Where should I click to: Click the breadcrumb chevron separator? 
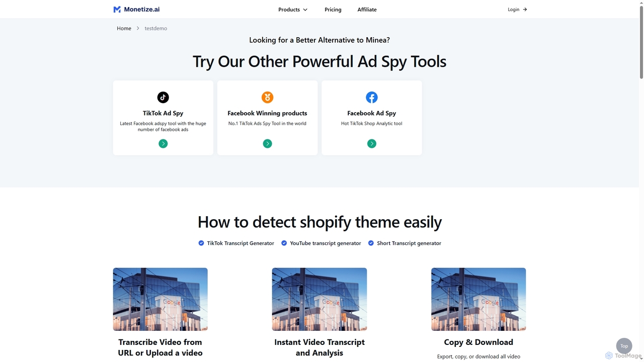[138, 28]
